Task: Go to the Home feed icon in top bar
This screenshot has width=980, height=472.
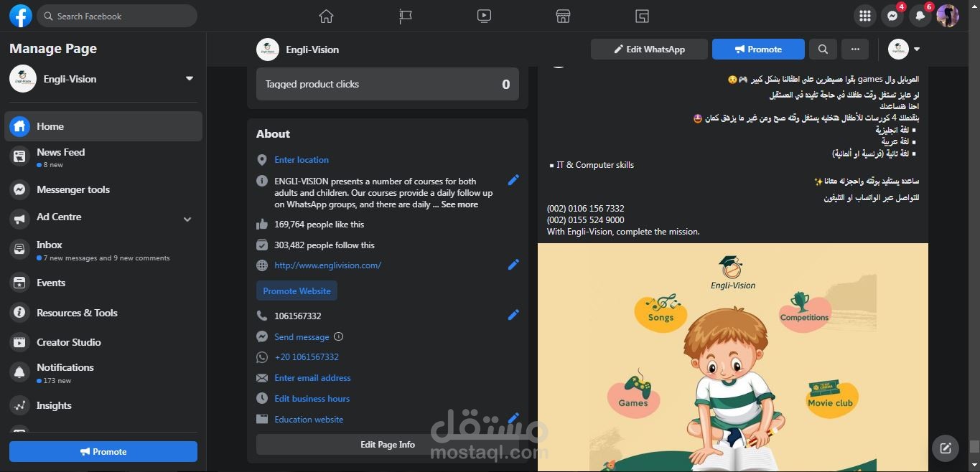Action: [327, 16]
